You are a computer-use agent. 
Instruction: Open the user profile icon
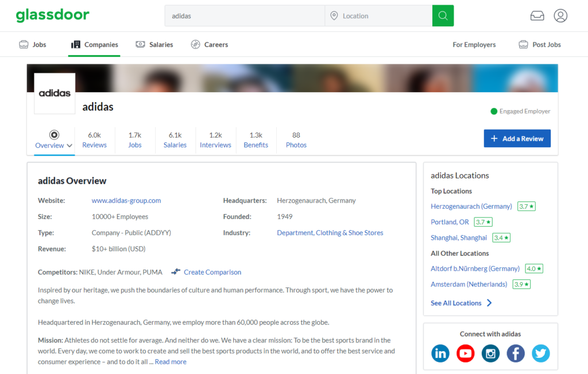[560, 15]
